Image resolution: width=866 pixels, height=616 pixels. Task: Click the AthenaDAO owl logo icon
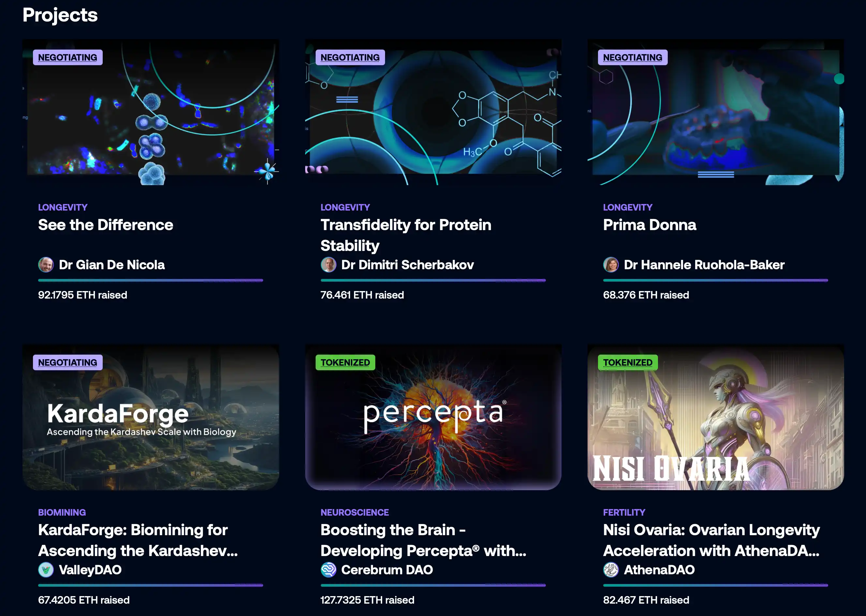(611, 570)
